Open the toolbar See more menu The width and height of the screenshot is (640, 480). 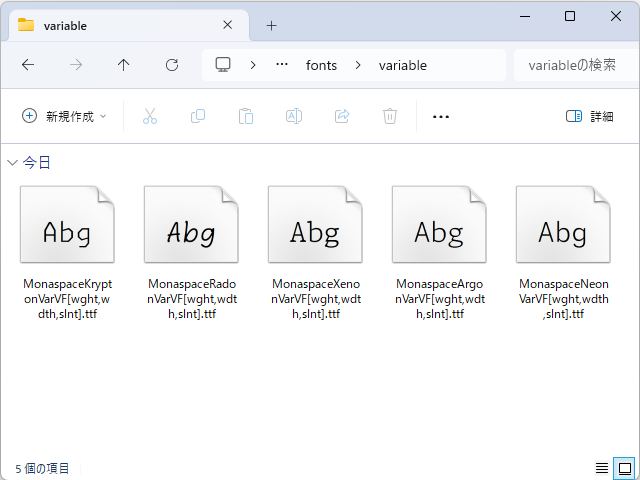pyautogui.click(x=441, y=117)
